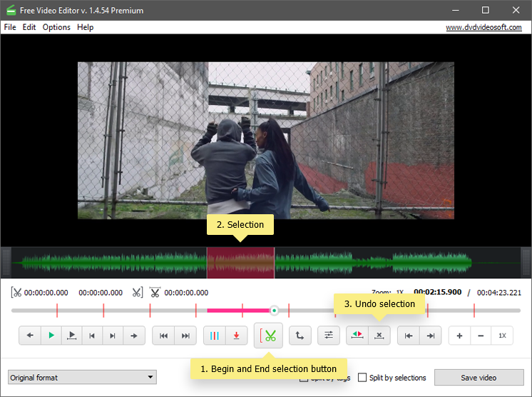Click the last red tag marker on seek bar
This screenshot has width=532, height=397.
(x=474, y=311)
